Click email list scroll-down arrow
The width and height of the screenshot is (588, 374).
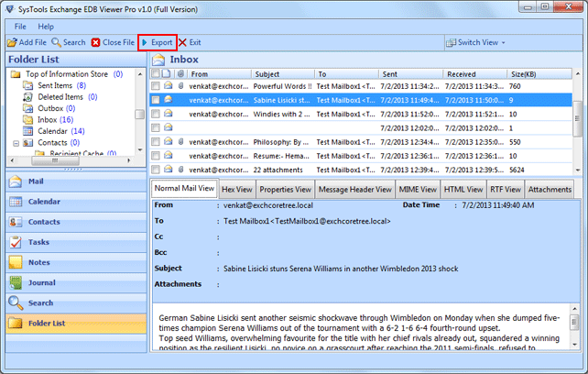(x=578, y=170)
